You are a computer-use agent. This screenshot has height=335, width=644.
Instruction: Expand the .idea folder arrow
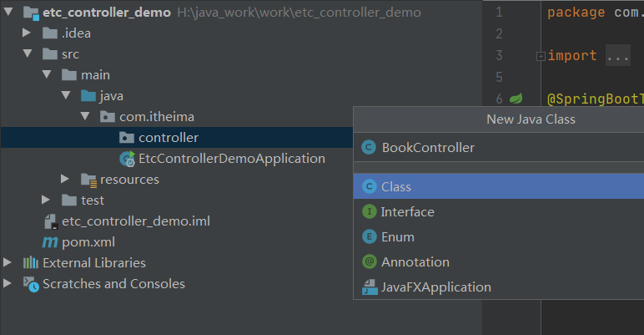point(27,33)
